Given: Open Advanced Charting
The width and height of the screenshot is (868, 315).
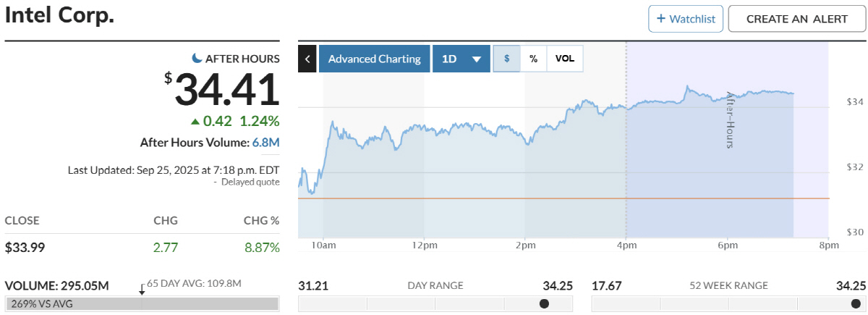Looking at the screenshot, I should (x=374, y=59).
